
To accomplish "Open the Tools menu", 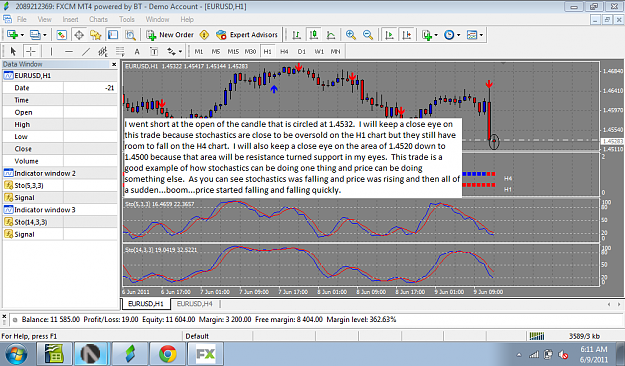I will click(x=127, y=19).
